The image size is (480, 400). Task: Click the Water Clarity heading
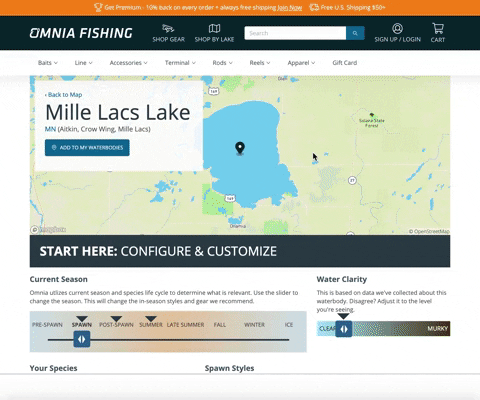tap(342, 279)
